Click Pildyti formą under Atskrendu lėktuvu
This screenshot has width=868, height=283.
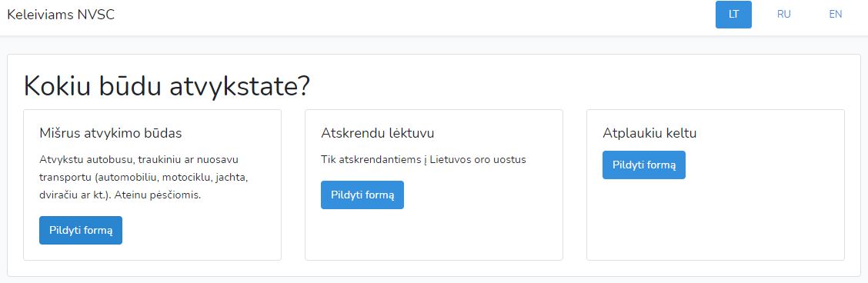(x=362, y=195)
